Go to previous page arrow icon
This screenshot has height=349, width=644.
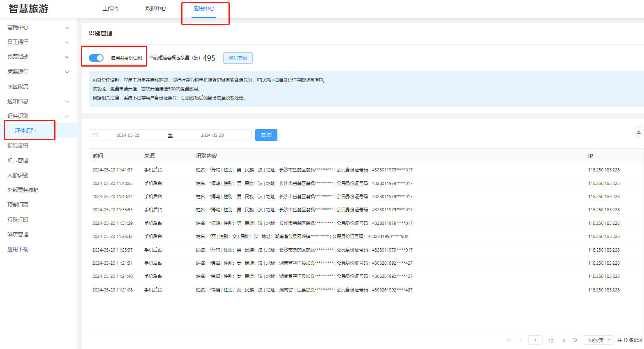click(521, 340)
